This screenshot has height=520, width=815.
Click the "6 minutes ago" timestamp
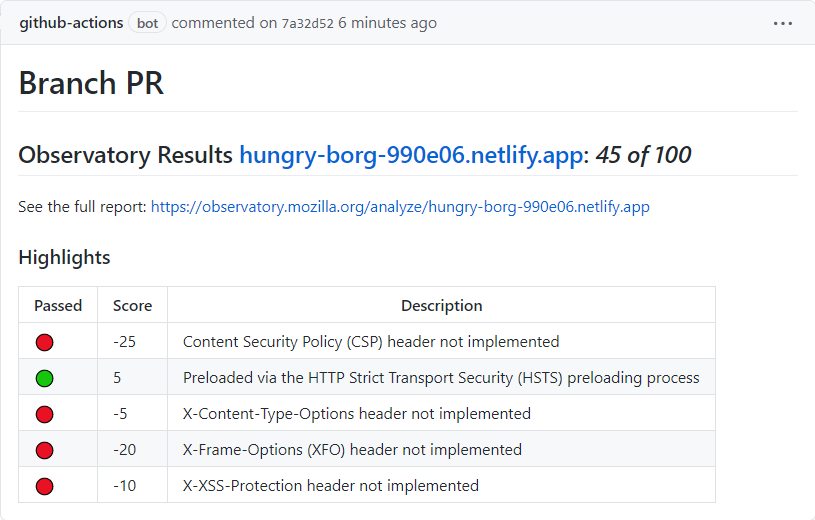[387, 23]
